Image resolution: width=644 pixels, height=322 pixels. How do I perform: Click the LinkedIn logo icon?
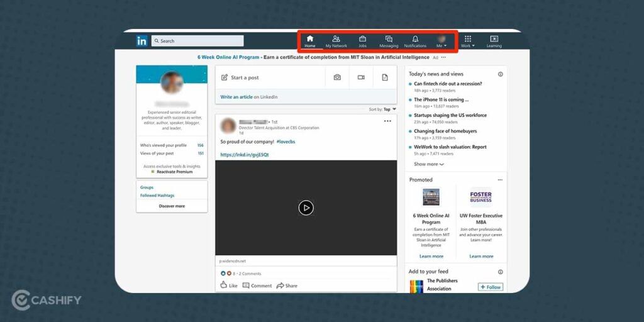coord(142,41)
